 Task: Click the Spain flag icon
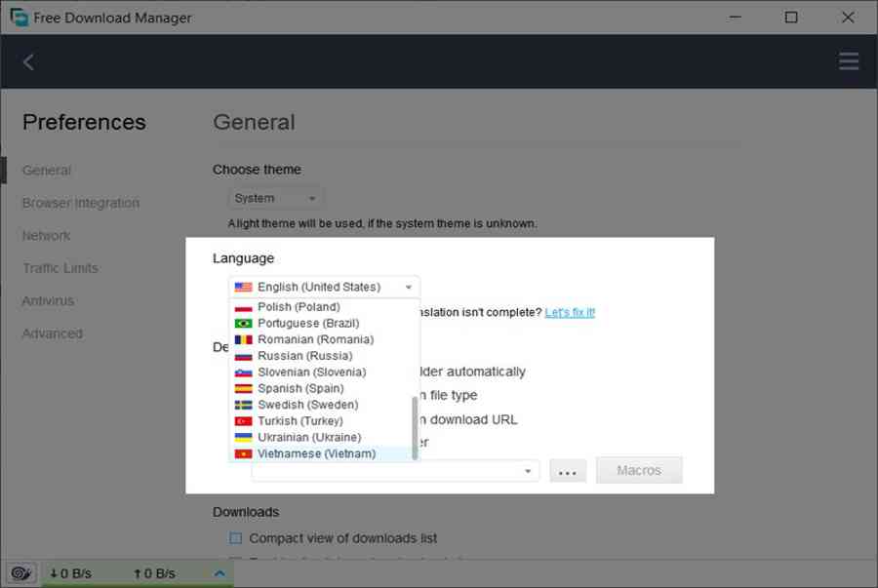[243, 388]
